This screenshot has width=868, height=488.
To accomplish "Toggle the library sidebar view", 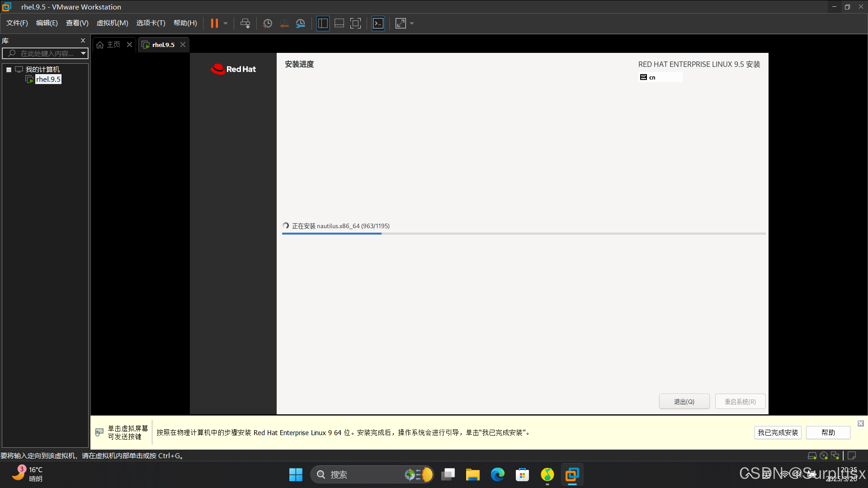I will click(323, 23).
